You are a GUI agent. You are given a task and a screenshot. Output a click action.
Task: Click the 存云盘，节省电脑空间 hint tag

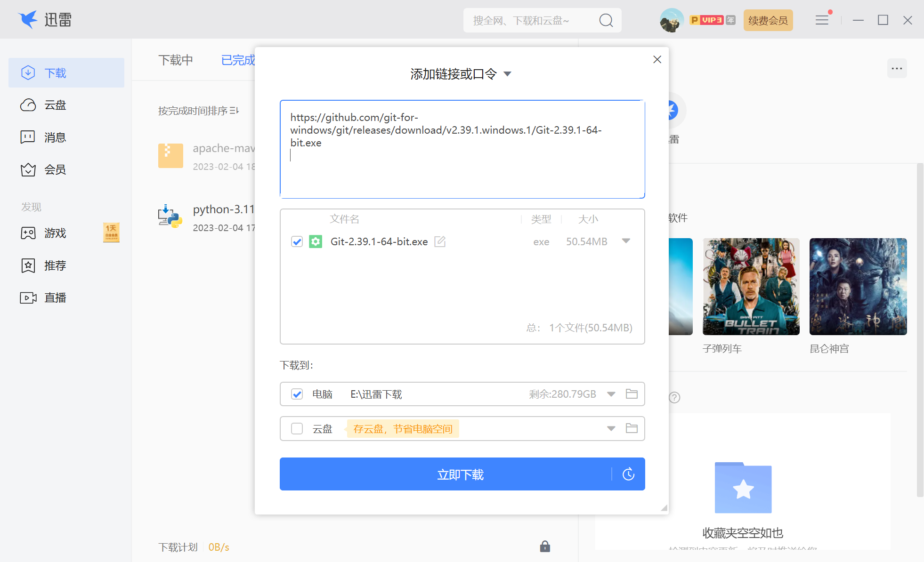[403, 429]
